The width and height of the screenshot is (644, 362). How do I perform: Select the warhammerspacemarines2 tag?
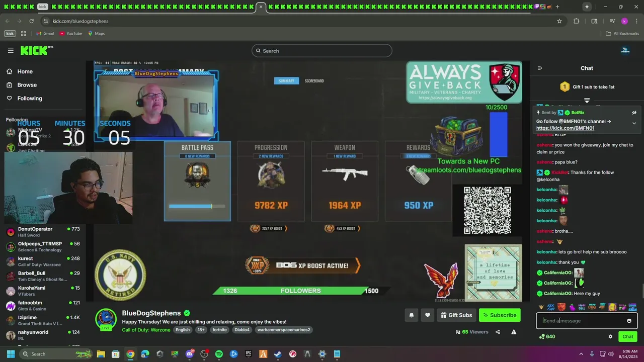coord(284,330)
